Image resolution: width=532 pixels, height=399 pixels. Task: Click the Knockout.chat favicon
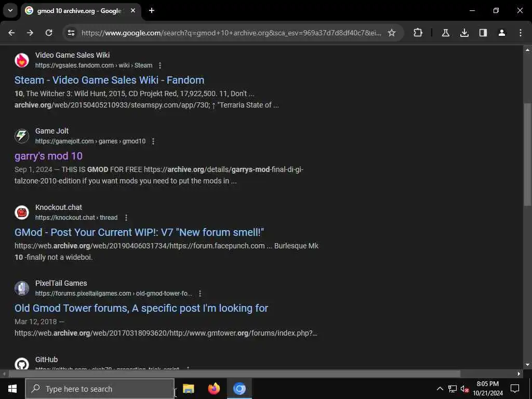(22, 212)
